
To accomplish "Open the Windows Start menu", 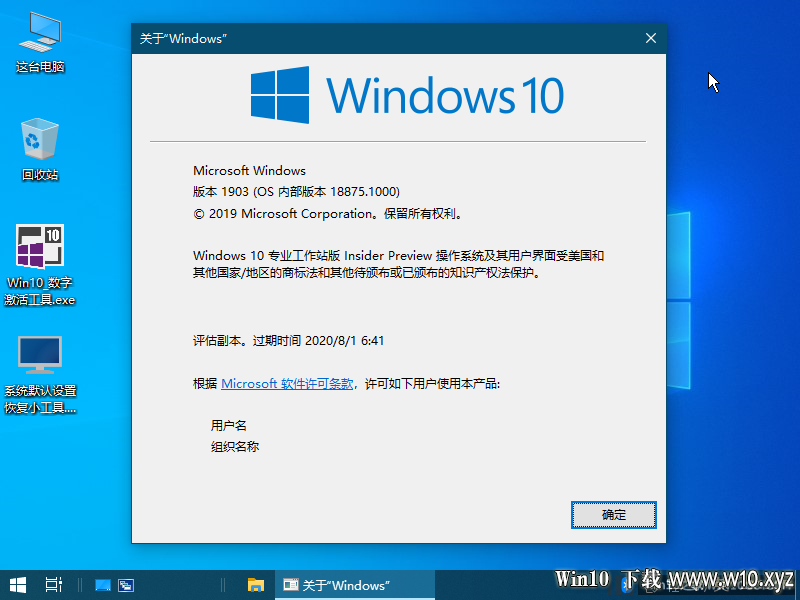I will click(x=18, y=585).
